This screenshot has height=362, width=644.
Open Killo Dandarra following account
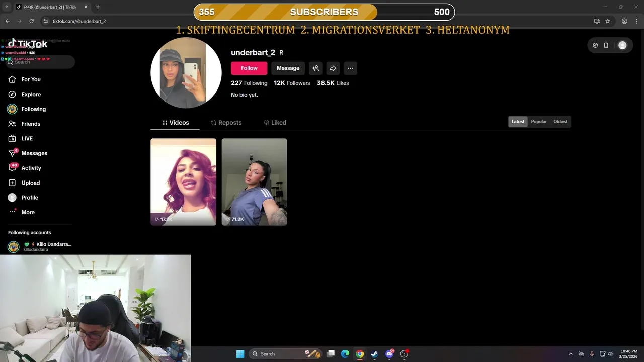pos(40,247)
